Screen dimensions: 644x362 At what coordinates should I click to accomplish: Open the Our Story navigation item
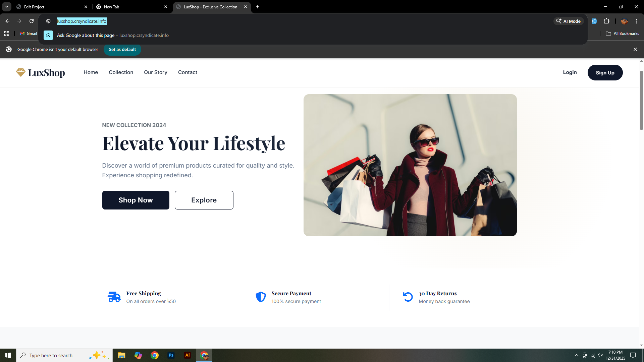point(155,72)
